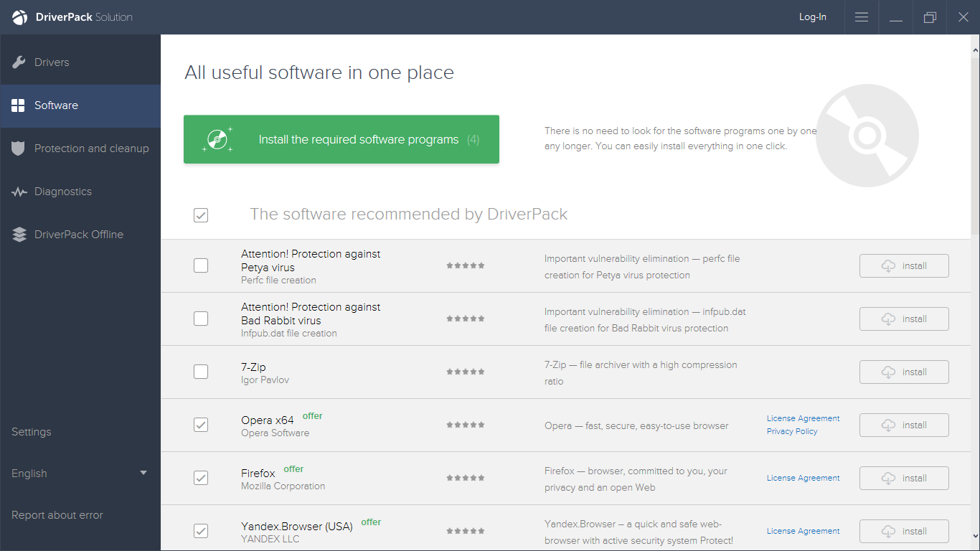
Task: Open Opera's Privacy Policy link
Action: tap(792, 431)
